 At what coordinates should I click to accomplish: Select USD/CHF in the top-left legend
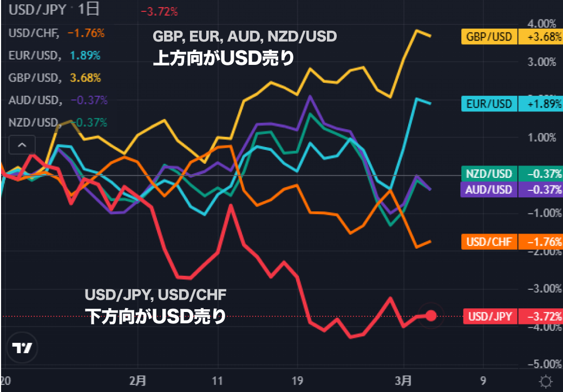click(34, 33)
